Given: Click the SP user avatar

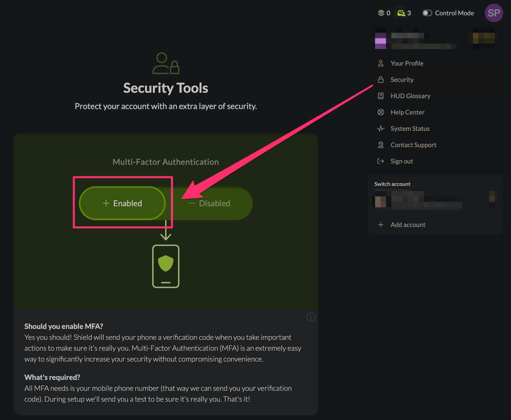Looking at the screenshot, I should (493, 13).
